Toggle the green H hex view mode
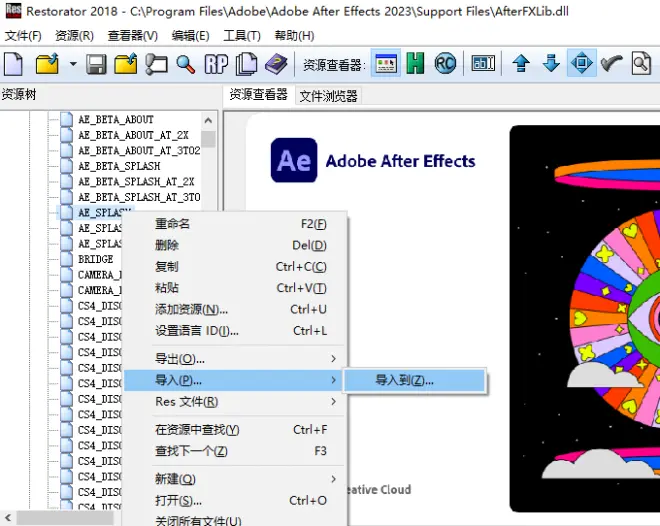The height and width of the screenshot is (526, 660). (415, 64)
